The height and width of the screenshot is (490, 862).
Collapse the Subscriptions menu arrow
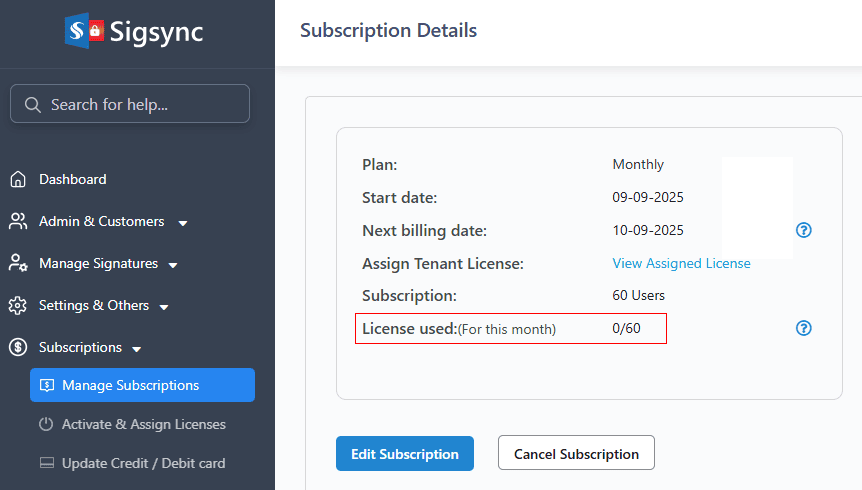coord(137,349)
